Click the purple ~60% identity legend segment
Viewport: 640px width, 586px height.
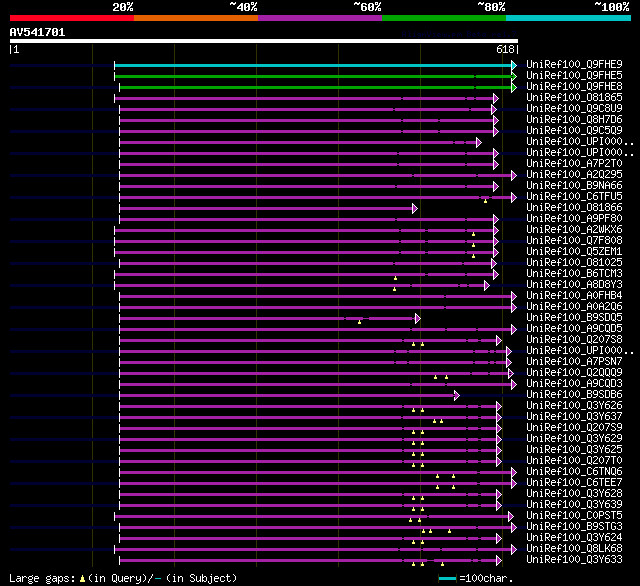click(x=320, y=18)
